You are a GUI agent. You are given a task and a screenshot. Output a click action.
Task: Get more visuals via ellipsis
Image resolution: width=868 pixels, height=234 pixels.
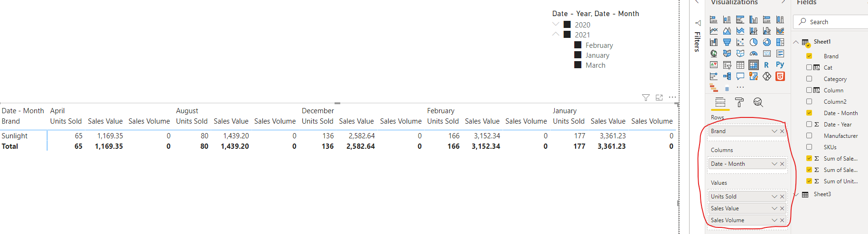[740, 88]
